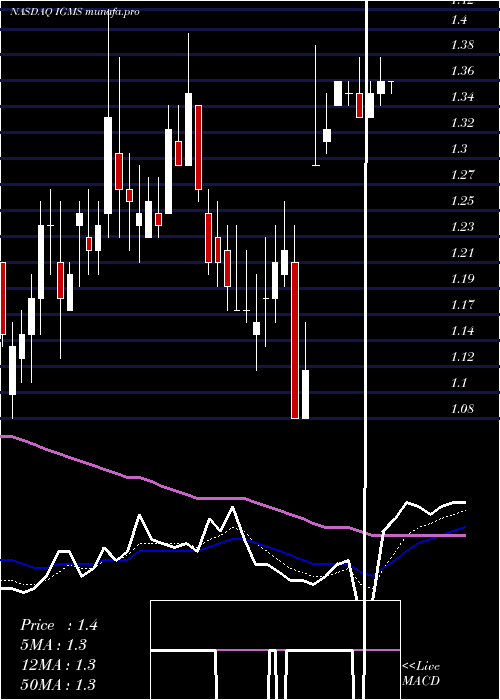Click the 1.19 price axis label
The height and width of the screenshot is (700, 500).
[x=462, y=279]
